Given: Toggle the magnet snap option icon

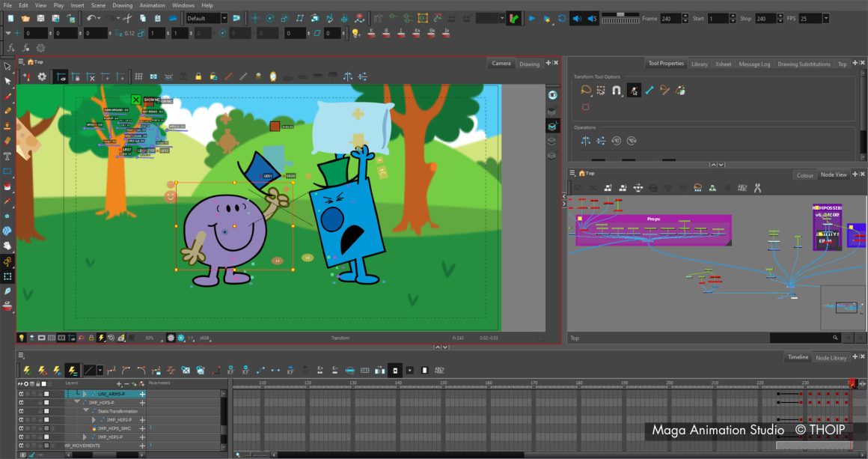Looking at the screenshot, I should 616,91.
